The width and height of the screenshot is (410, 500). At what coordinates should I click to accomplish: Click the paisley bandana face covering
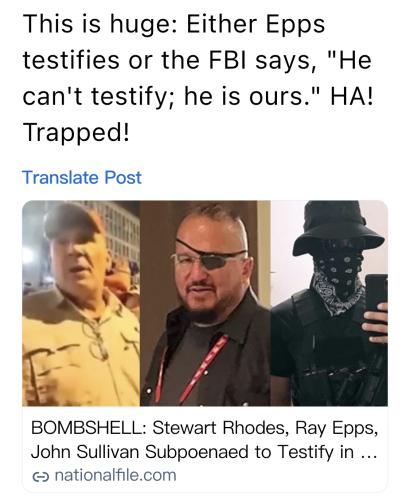pyautogui.click(x=337, y=278)
